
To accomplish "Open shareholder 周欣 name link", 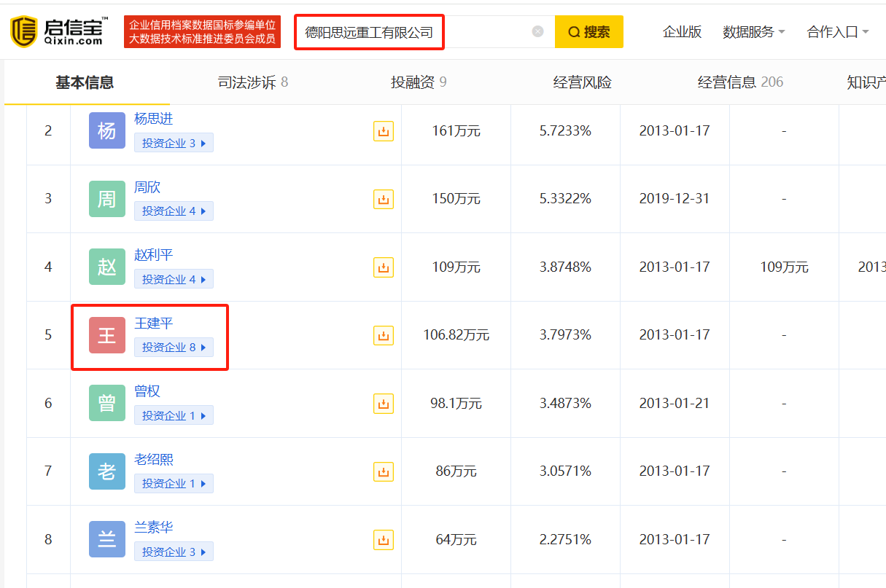I will [x=147, y=187].
